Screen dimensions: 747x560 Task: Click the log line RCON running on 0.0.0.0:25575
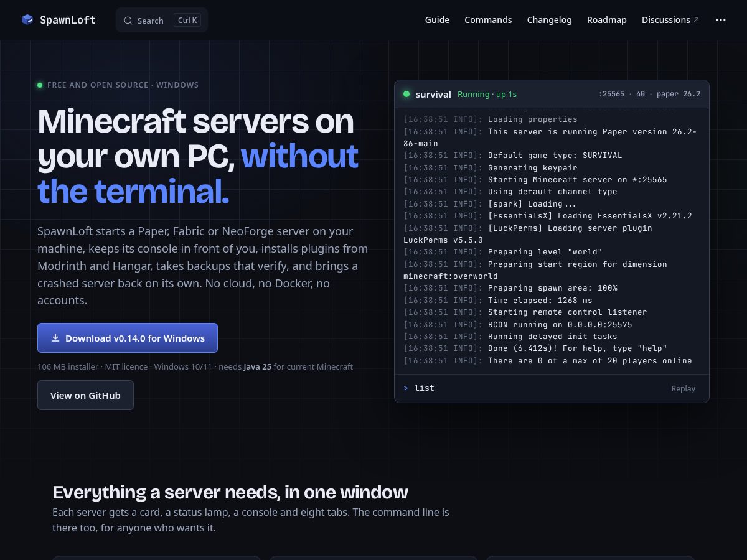[518, 324]
